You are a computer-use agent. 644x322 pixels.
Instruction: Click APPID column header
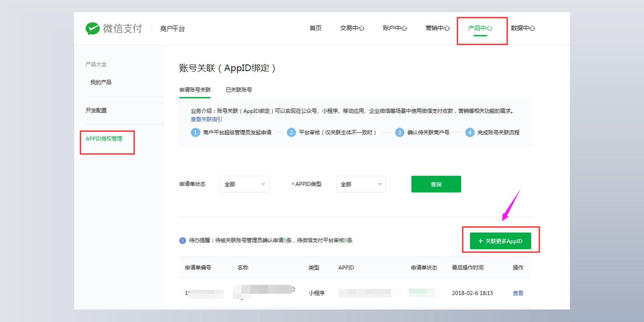click(x=346, y=268)
